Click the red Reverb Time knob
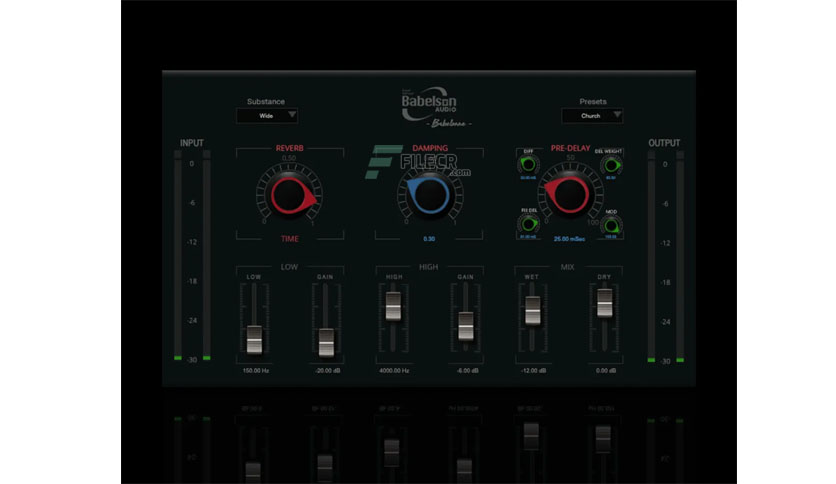This screenshot has width=836, height=484. (x=290, y=196)
